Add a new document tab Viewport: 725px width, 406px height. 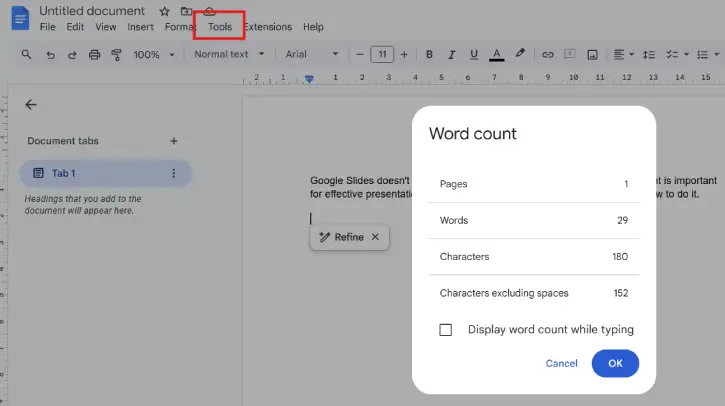click(x=174, y=141)
